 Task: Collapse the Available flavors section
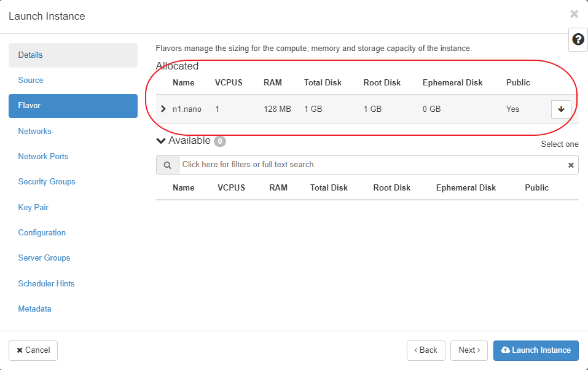(x=162, y=141)
